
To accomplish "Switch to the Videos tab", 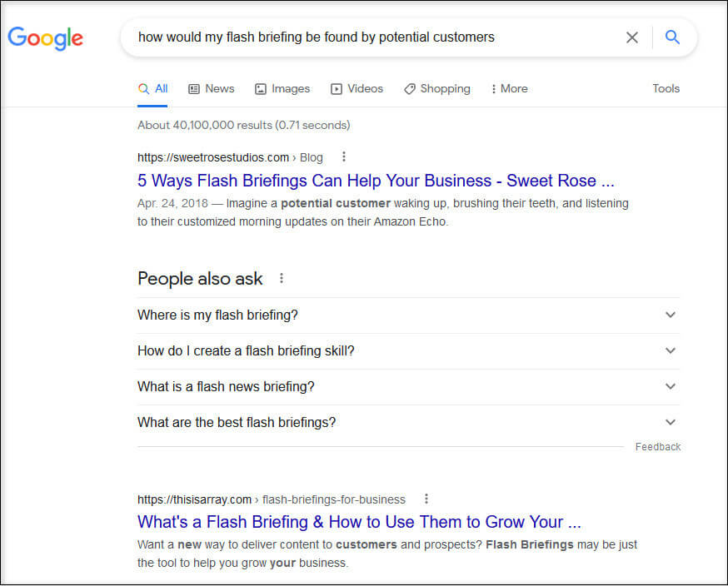I will [357, 88].
